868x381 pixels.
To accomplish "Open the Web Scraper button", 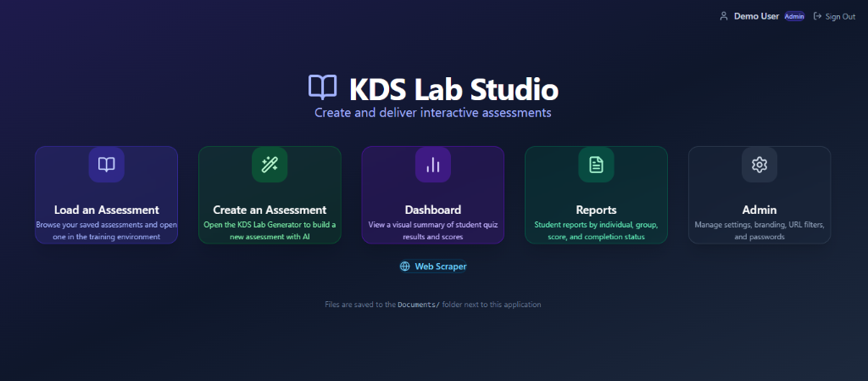I will (x=433, y=266).
